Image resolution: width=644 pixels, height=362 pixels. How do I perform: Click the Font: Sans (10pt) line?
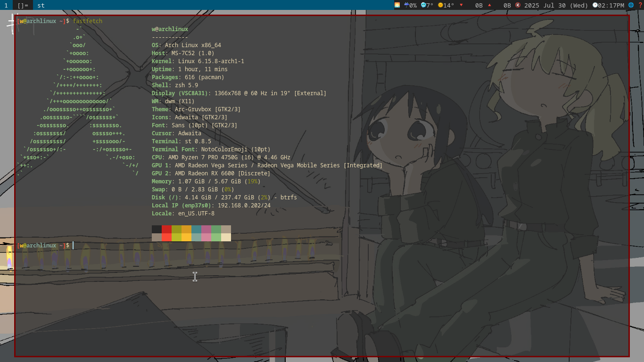coord(195,125)
